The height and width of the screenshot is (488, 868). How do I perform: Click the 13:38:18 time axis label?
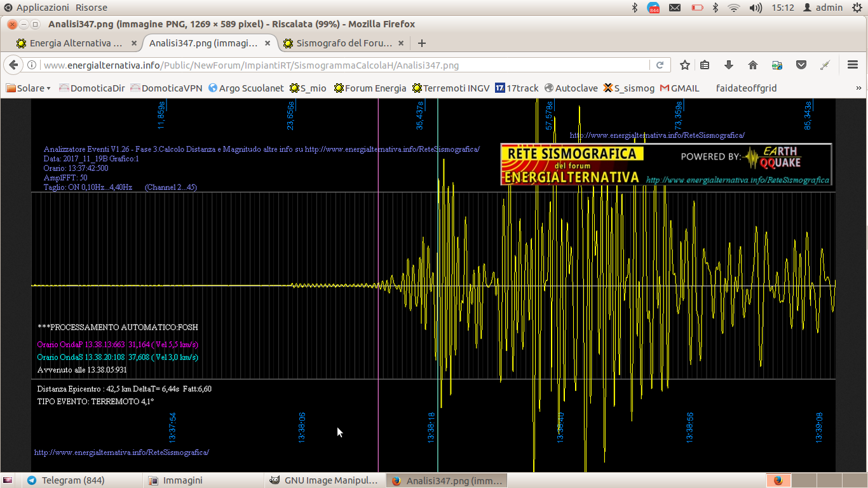click(431, 427)
